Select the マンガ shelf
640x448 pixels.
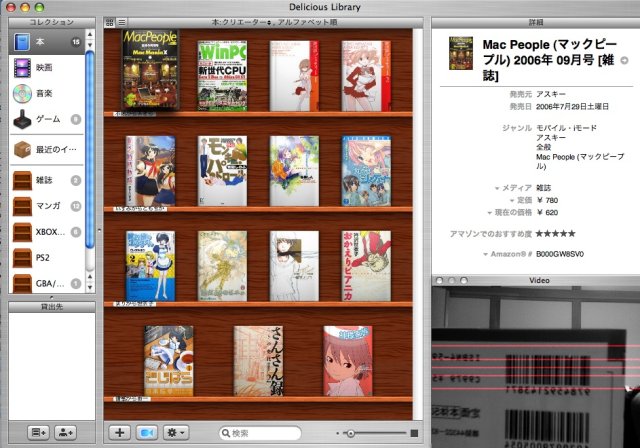click(47, 206)
